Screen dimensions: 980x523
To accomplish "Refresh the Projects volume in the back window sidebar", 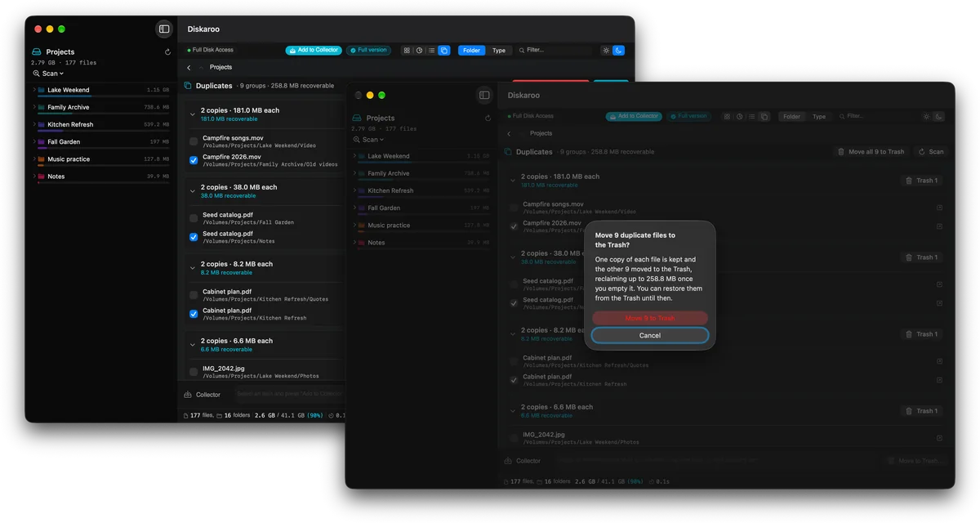I will click(168, 51).
